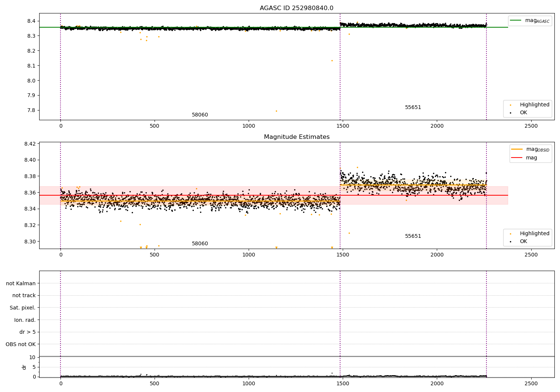Click the "mag OBSID" legend entry
The image size is (560, 392).
point(531,149)
